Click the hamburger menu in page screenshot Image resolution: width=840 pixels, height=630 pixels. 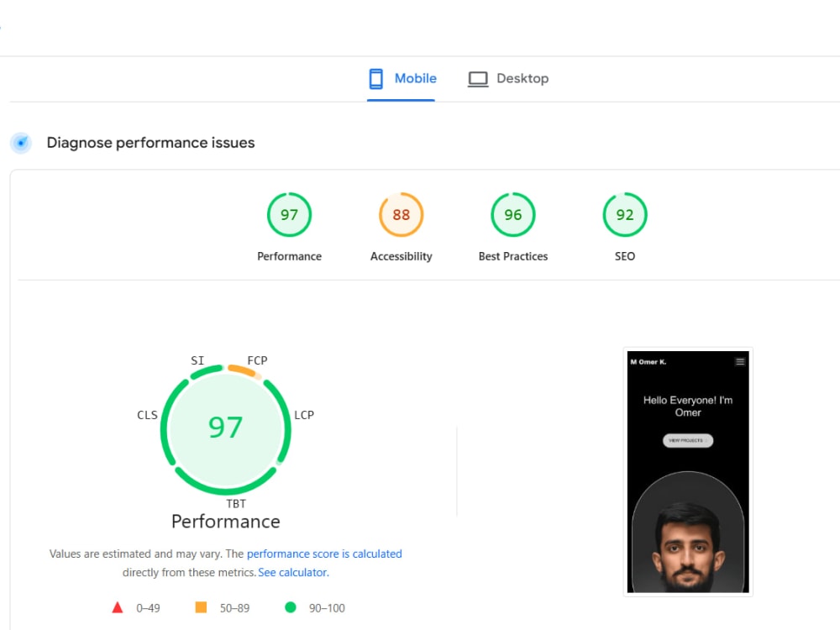[x=740, y=361]
